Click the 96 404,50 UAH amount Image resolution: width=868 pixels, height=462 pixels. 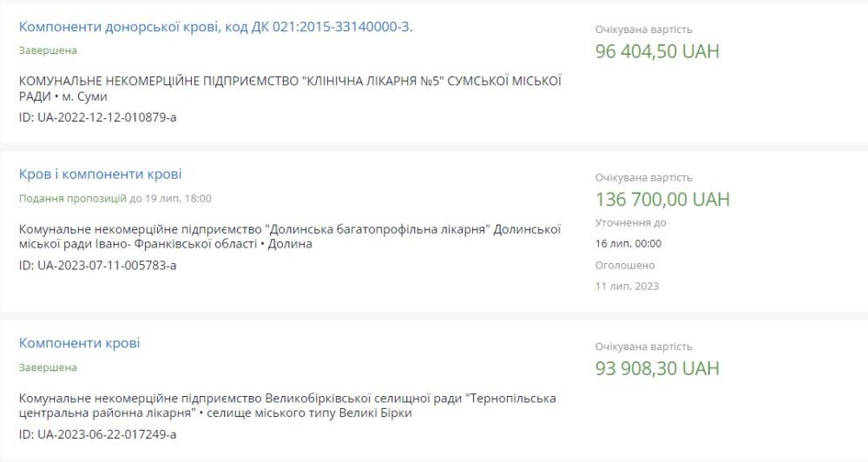[657, 51]
